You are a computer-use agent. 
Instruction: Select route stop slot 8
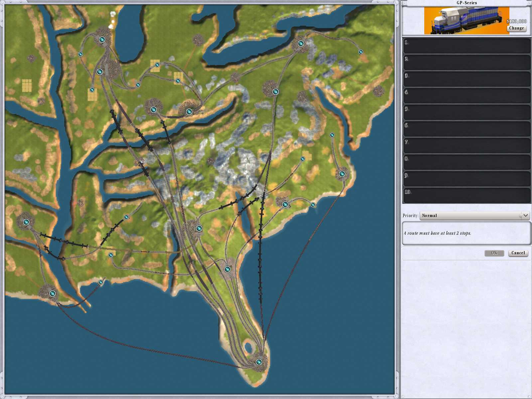click(467, 162)
